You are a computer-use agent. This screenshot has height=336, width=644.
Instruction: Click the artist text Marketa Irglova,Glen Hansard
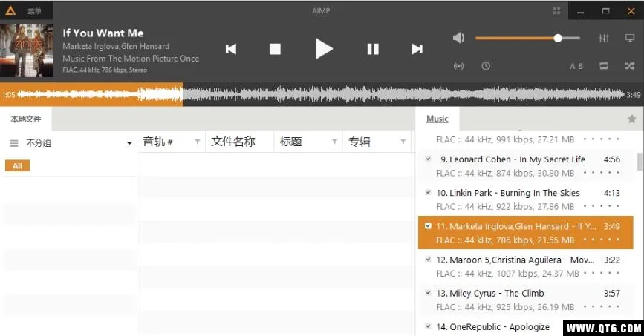pos(116,47)
